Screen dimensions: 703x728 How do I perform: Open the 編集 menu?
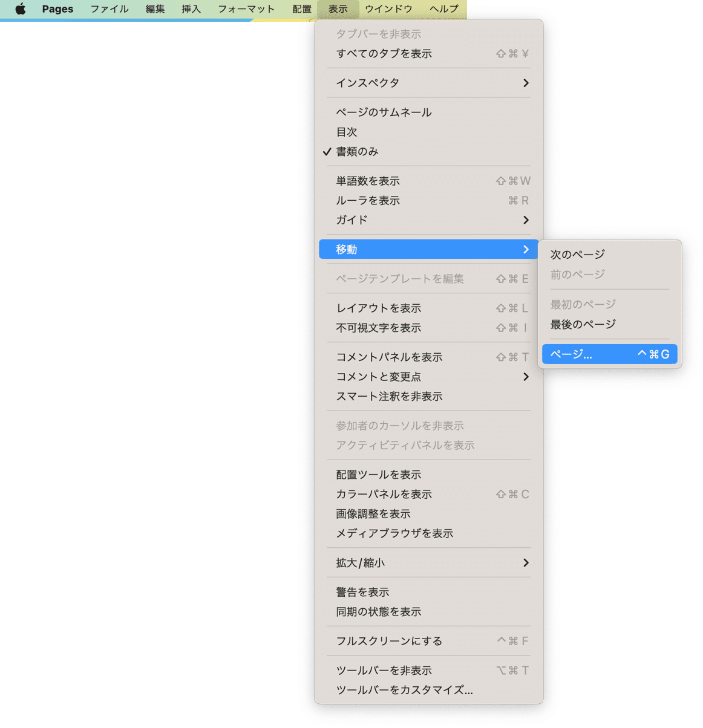click(x=155, y=9)
